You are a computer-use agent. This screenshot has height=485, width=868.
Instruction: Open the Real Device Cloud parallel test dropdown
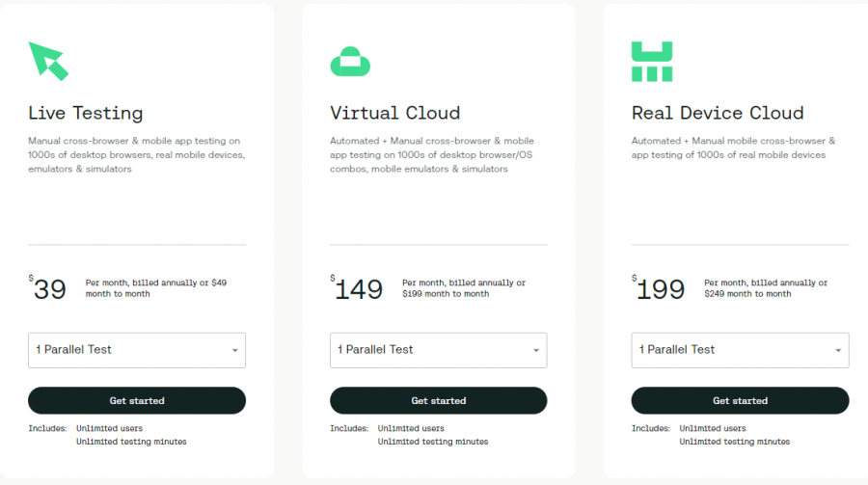coord(740,350)
